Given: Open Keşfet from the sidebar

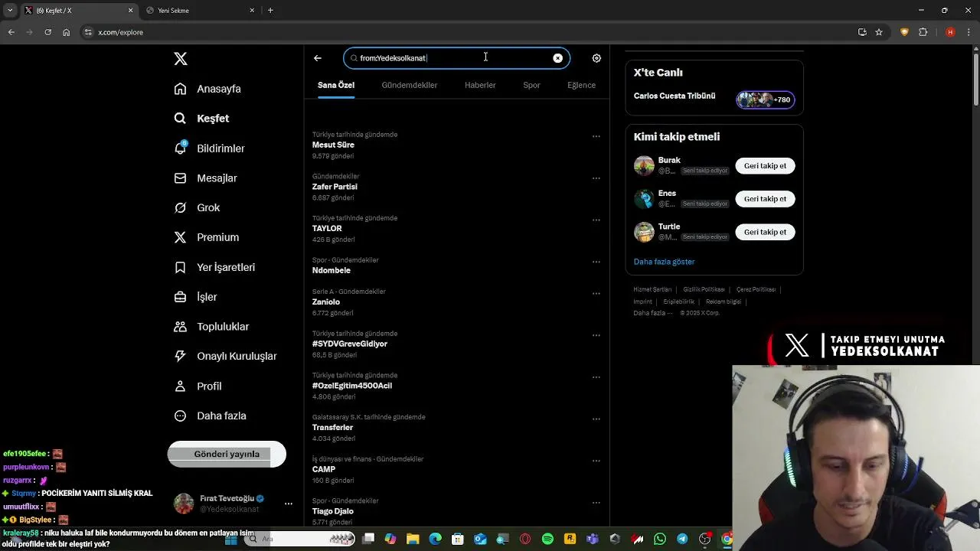Looking at the screenshot, I should point(201,119).
